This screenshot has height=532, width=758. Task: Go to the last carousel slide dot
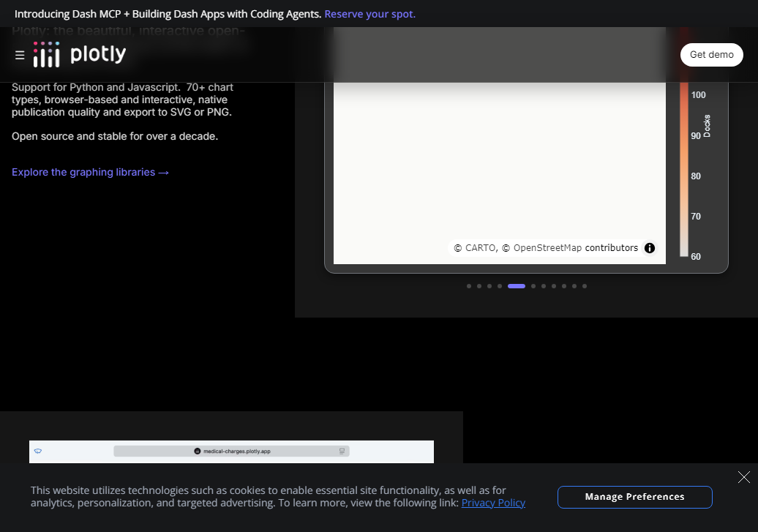point(585,286)
